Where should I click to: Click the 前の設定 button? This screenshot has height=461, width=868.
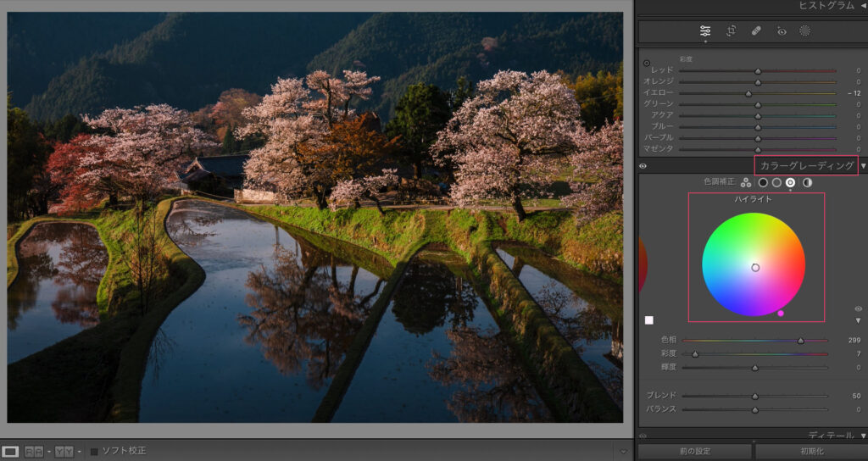pos(695,452)
